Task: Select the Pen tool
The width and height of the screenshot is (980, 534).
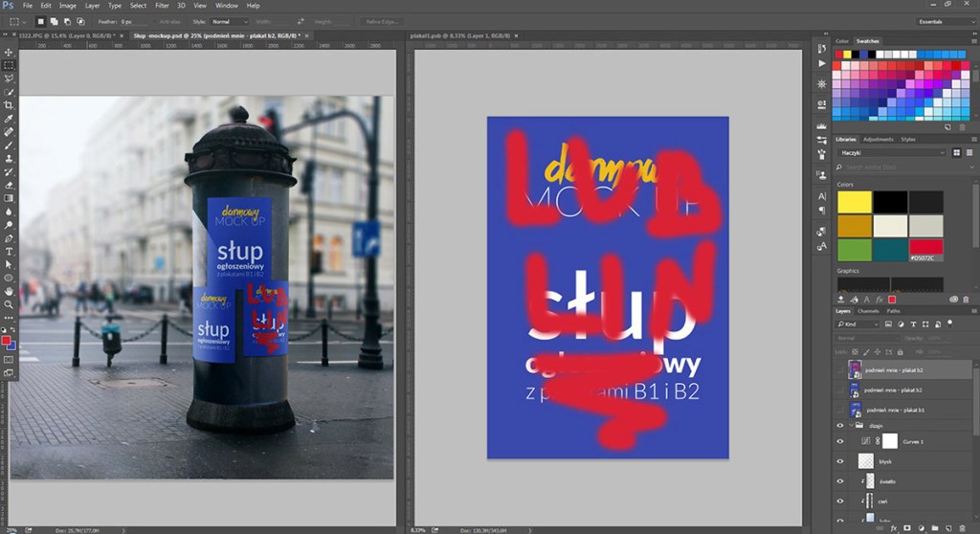Action: pyautogui.click(x=9, y=237)
